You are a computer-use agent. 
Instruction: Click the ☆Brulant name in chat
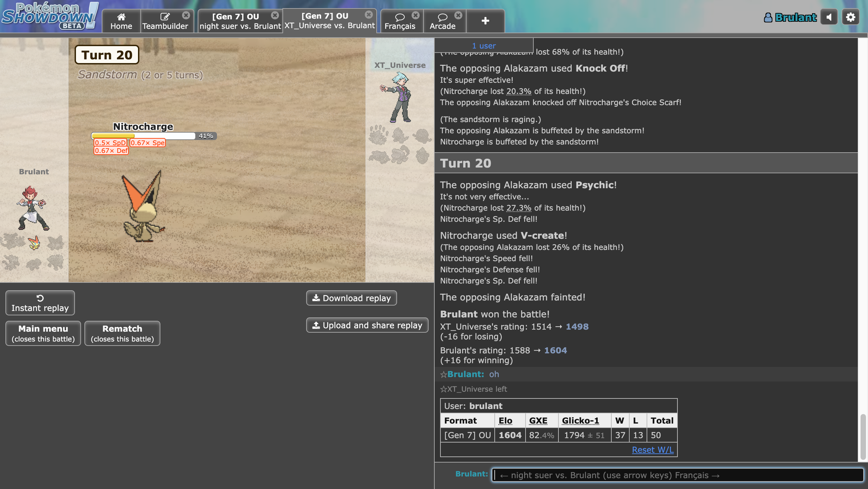[462, 374]
